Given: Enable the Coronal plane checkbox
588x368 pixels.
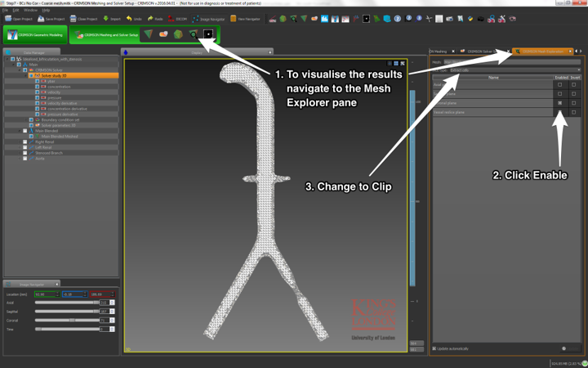Looking at the screenshot, I should click(x=559, y=103).
